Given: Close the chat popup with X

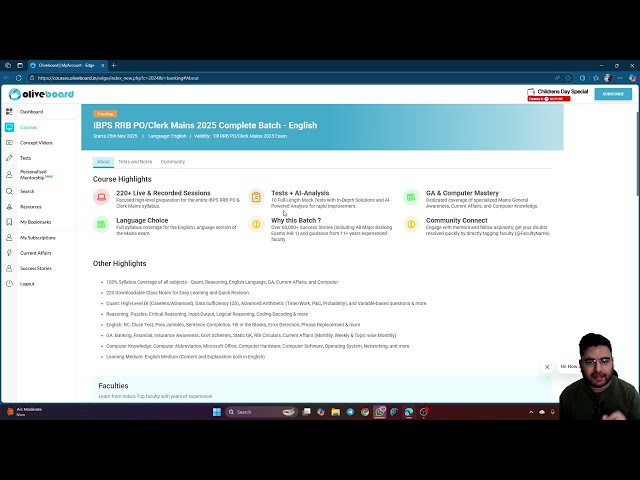Looking at the screenshot, I should tap(547, 367).
